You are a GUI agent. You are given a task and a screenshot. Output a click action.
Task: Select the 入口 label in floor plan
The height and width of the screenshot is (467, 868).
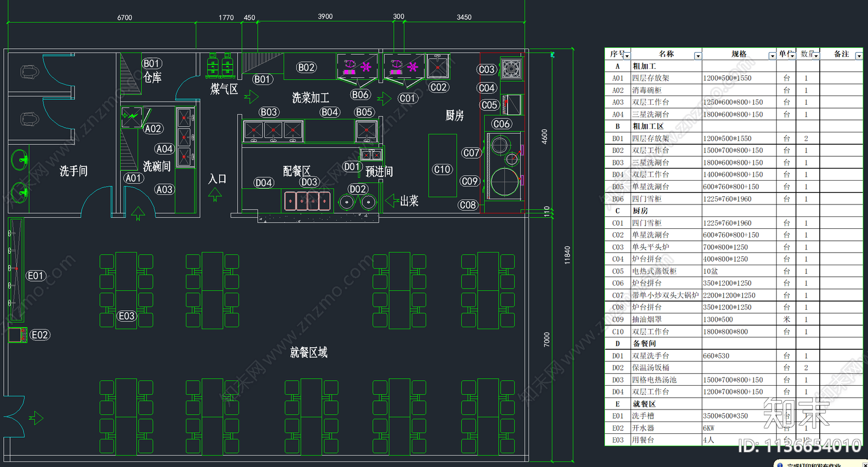(x=217, y=178)
